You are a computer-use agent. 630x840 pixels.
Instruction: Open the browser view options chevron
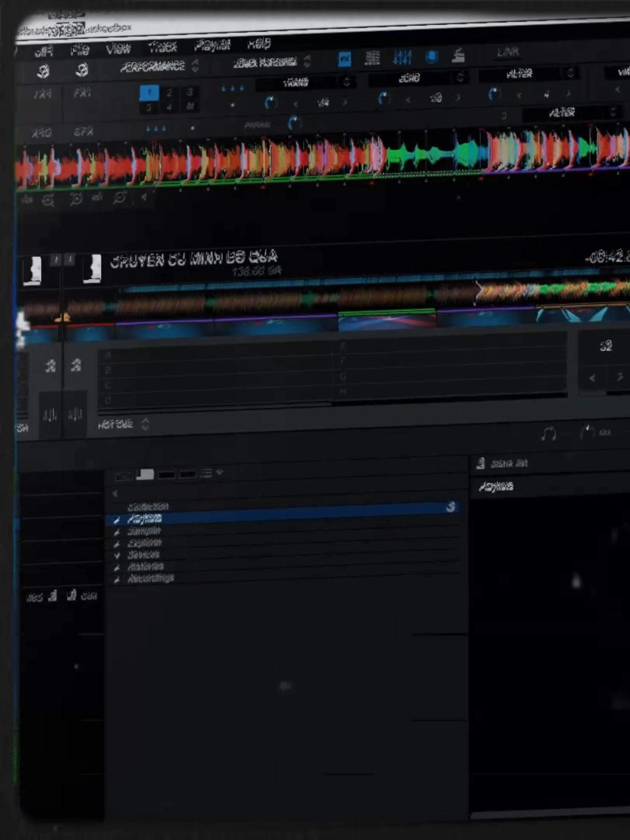click(x=219, y=472)
